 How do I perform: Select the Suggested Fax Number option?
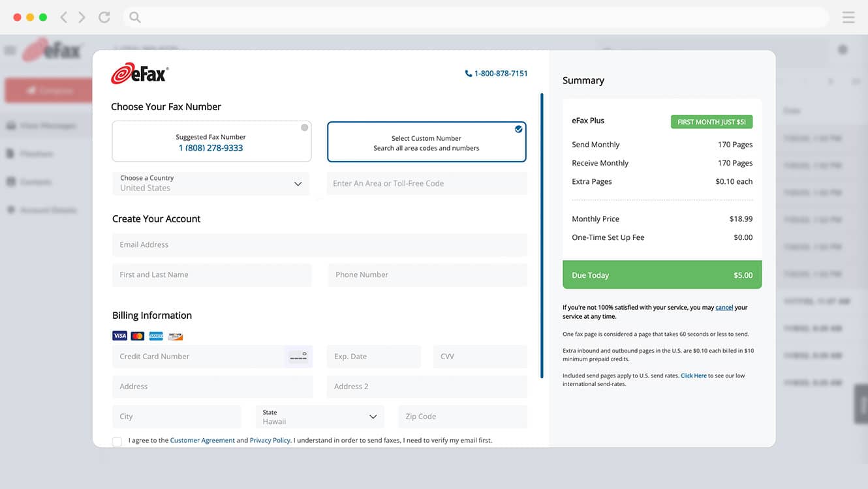pos(211,141)
